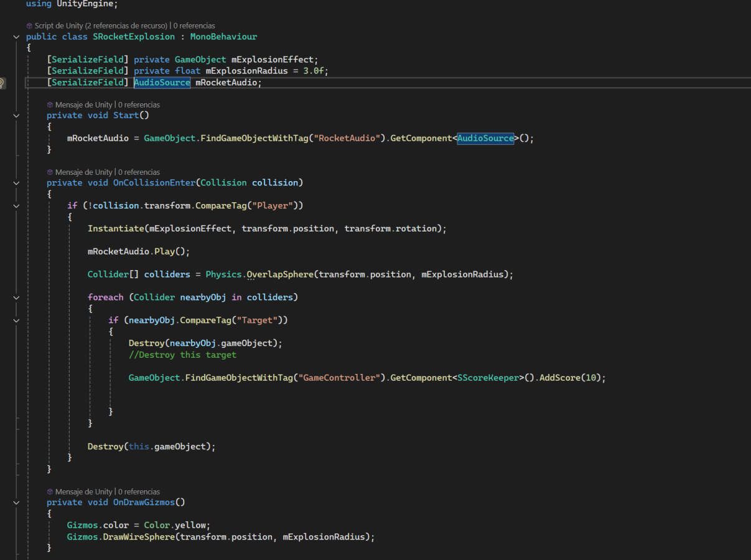Click the DrawWireSphere method call

pos(139,536)
